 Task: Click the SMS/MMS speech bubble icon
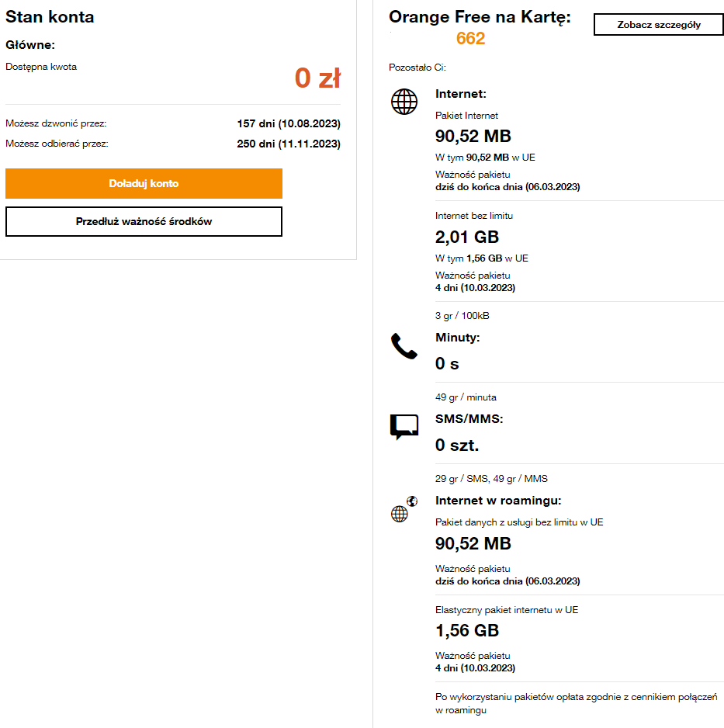pos(404,426)
